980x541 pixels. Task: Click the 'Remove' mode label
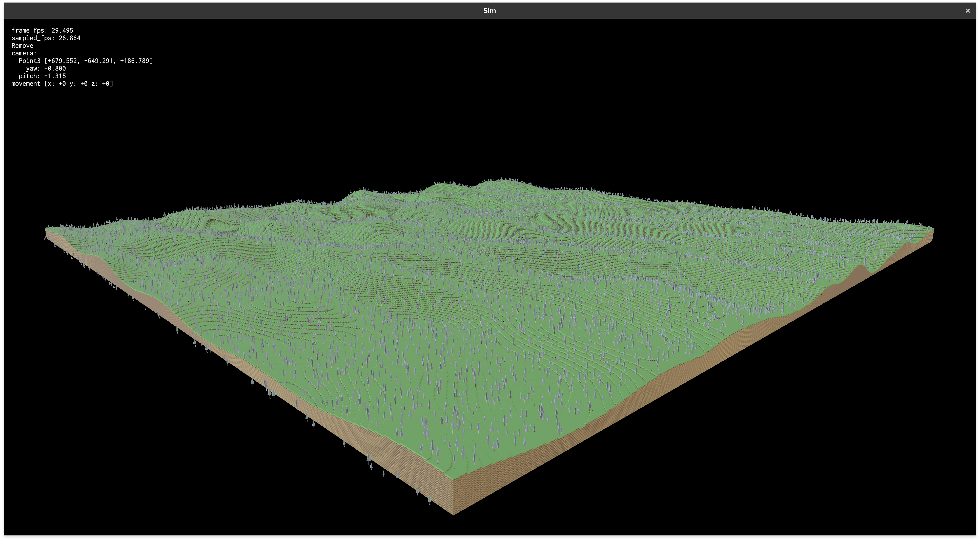pyautogui.click(x=23, y=46)
